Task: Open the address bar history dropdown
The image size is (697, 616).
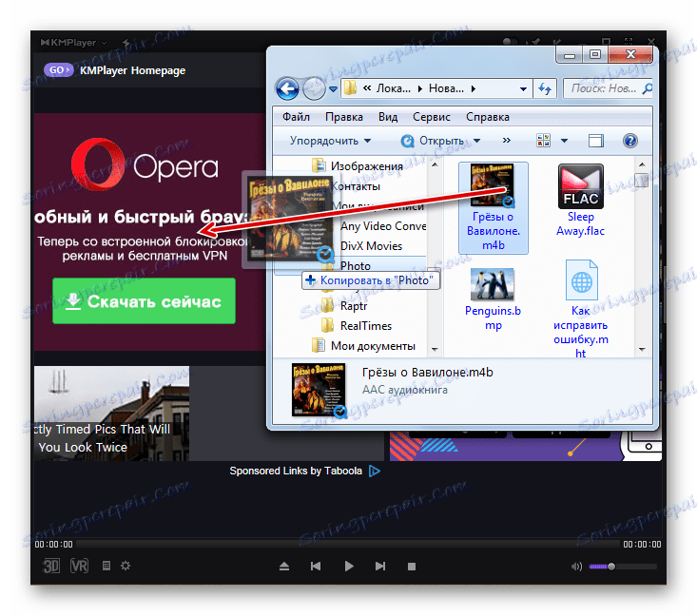Action: [523, 89]
